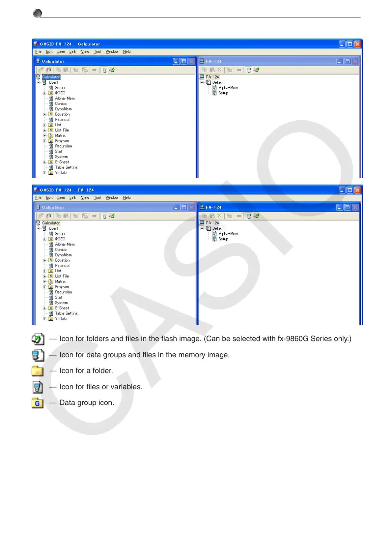392x555 pixels.
Task: Click Delete X icon in the active FA-124 pane
Action: point(220,216)
